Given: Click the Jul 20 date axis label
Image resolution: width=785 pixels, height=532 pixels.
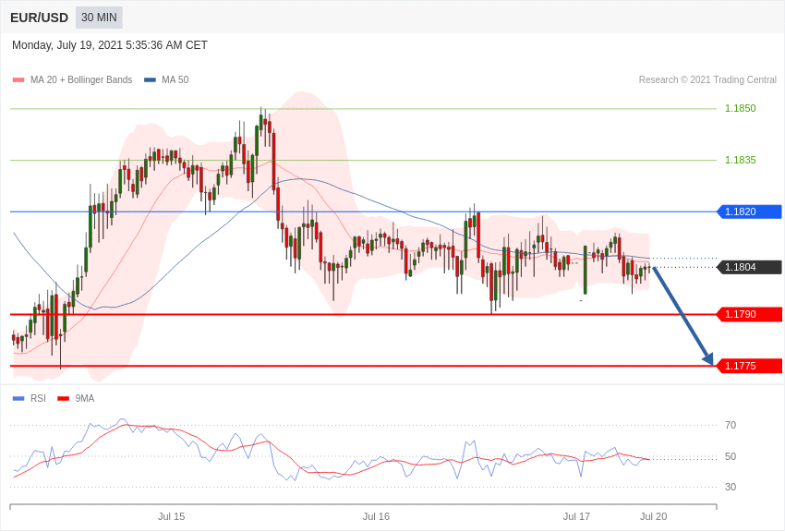Looking at the screenshot, I should pyautogui.click(x=653, y=516).
